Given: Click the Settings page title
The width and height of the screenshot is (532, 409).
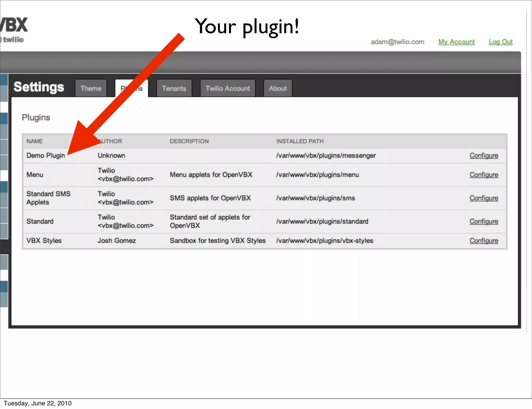Looking at the screenshot, I should pos(39,87).
